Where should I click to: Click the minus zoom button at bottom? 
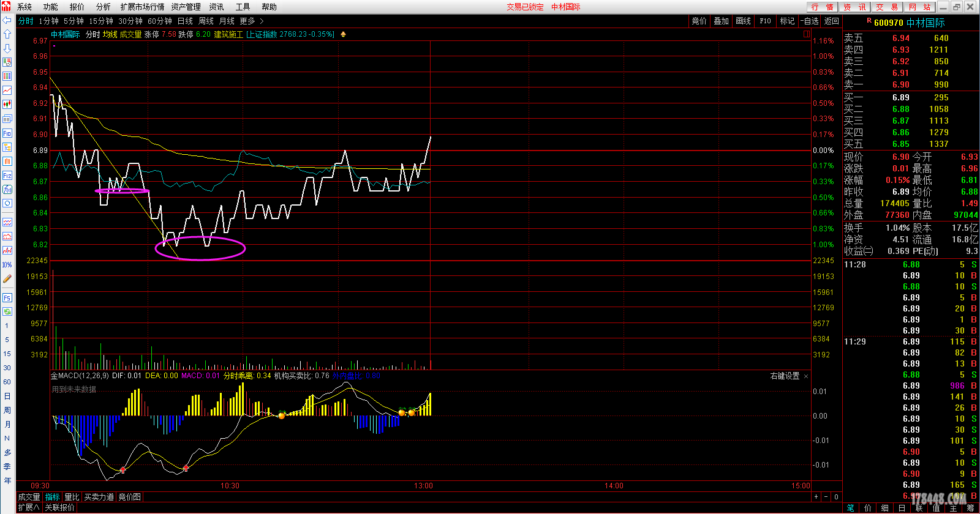[x=826, y=497]
